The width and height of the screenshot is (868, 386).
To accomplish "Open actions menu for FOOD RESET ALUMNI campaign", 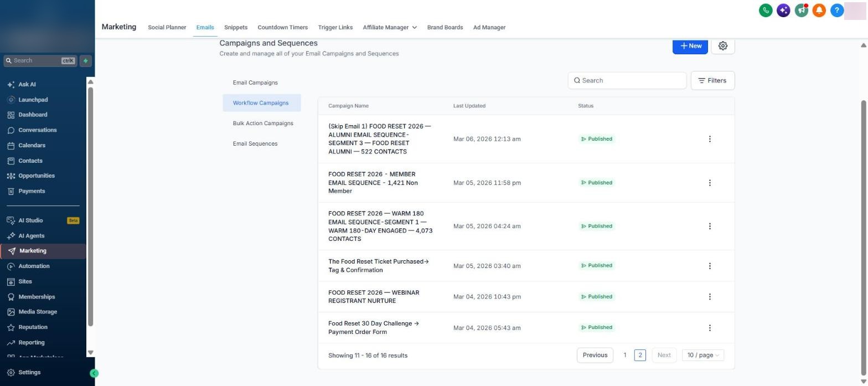I will click(x=710, y=139).
